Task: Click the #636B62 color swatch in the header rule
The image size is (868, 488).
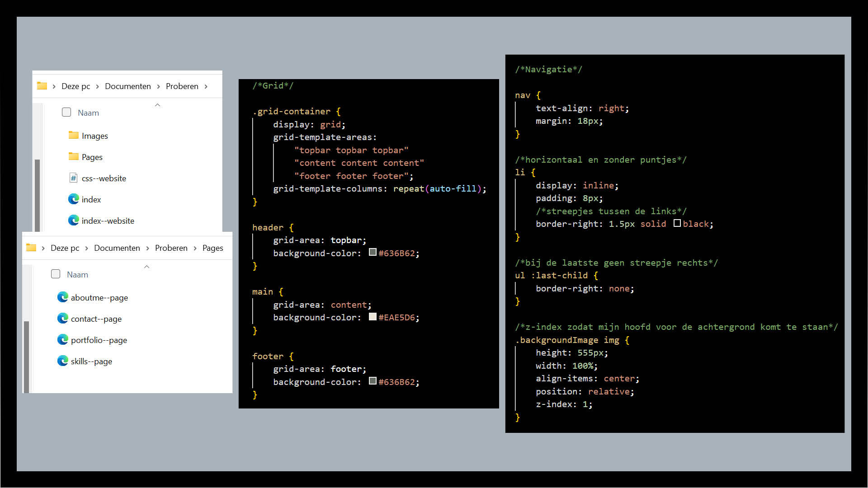Action: point(372,253)
